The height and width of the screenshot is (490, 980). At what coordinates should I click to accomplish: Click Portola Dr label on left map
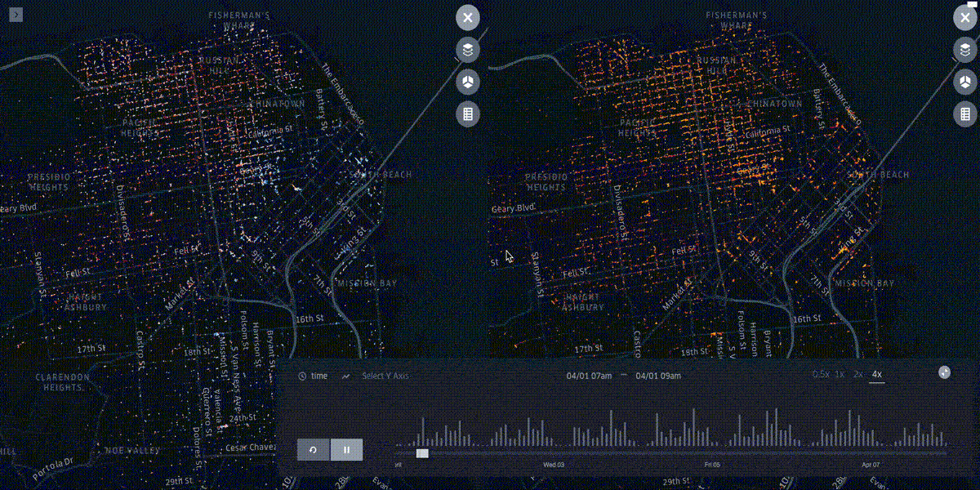[x=54, y=468]
